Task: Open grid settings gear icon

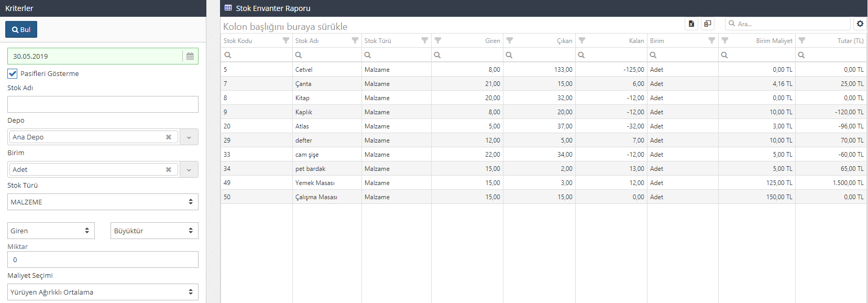Action: coord(860,24)
